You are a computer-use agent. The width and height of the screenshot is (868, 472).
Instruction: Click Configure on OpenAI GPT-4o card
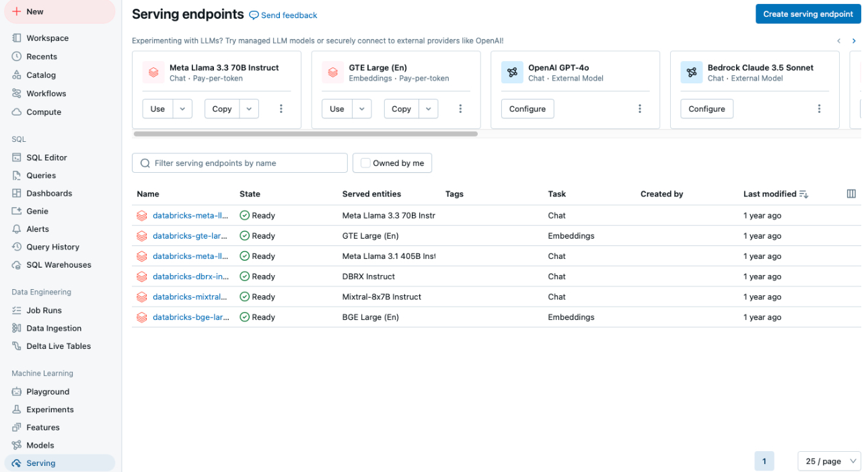528,109
